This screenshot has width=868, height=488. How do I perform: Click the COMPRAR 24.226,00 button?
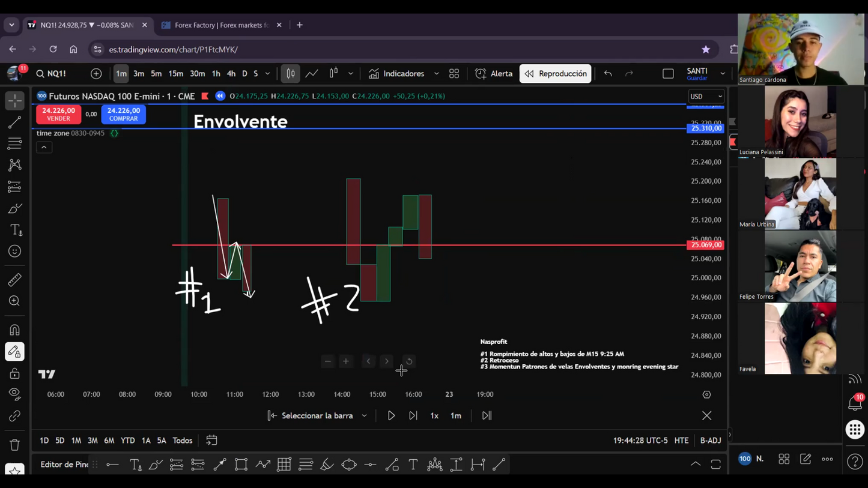[123, 114]
